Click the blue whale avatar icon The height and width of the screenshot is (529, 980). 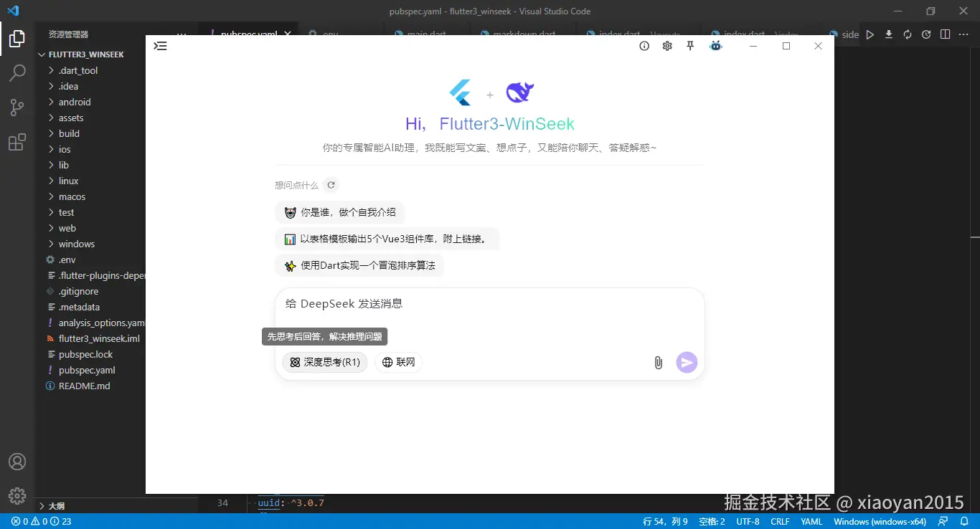715,46
